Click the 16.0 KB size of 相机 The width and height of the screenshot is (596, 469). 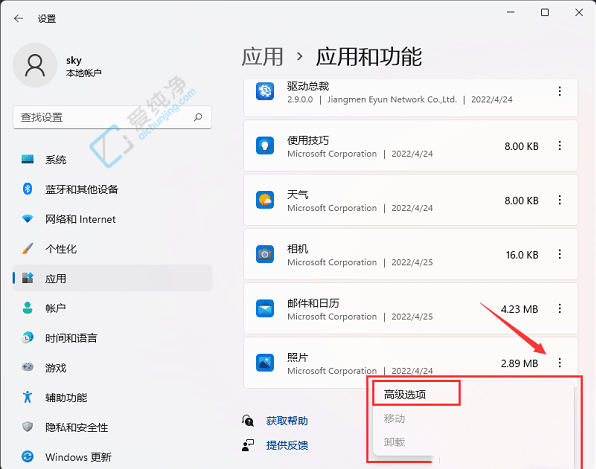click(x=522, y=255)
